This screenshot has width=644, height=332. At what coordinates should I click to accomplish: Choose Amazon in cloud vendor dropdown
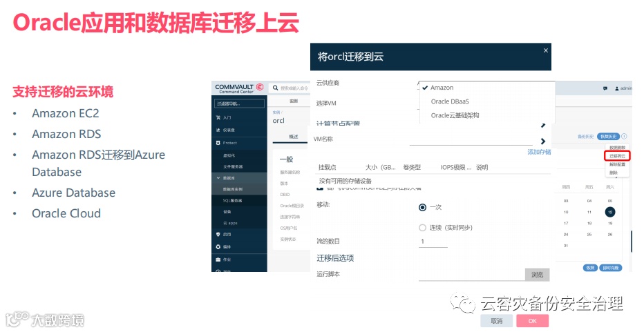(442, 88)
